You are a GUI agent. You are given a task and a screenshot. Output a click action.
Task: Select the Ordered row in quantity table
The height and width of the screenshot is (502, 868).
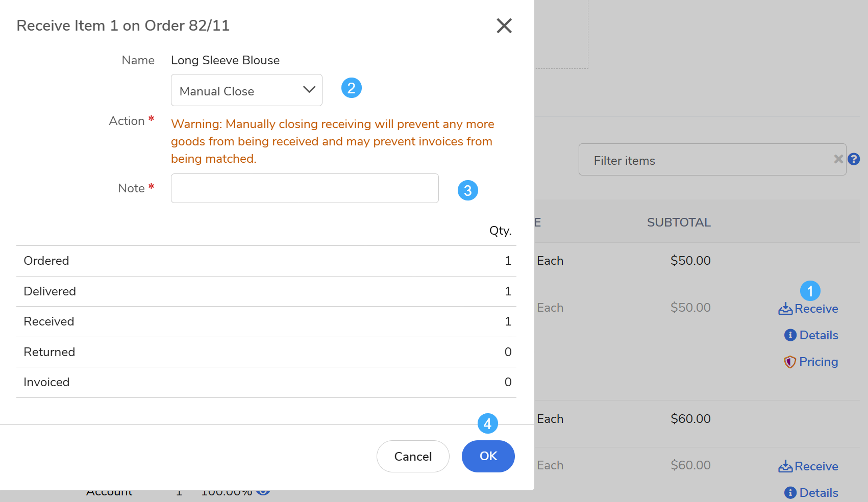tap(266, 261)
